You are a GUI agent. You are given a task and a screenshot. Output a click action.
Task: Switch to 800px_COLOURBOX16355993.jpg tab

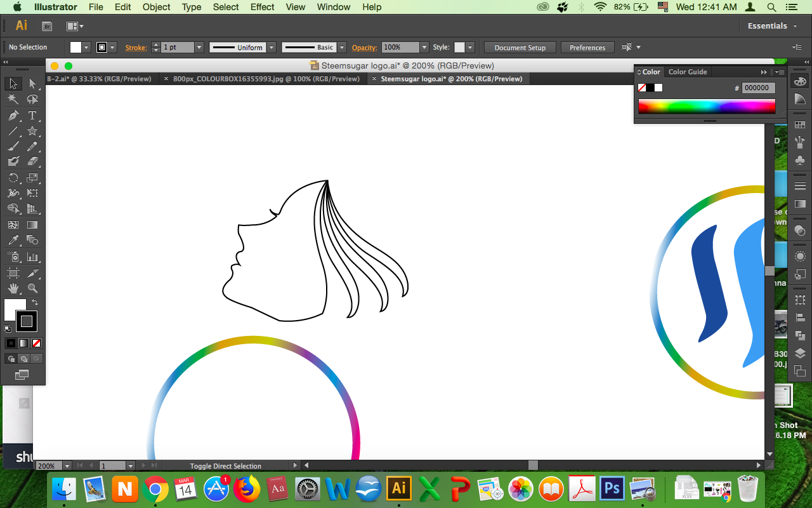click(266, 79)
